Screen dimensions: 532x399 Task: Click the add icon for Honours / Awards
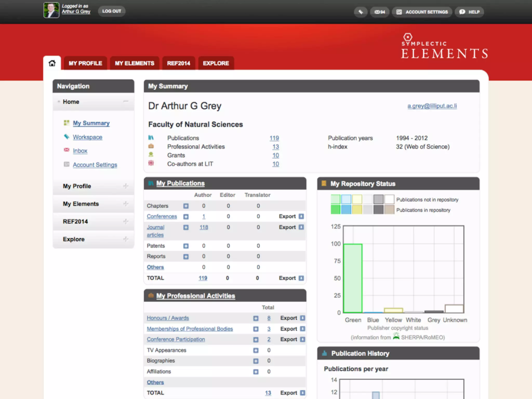coord(256,318)
